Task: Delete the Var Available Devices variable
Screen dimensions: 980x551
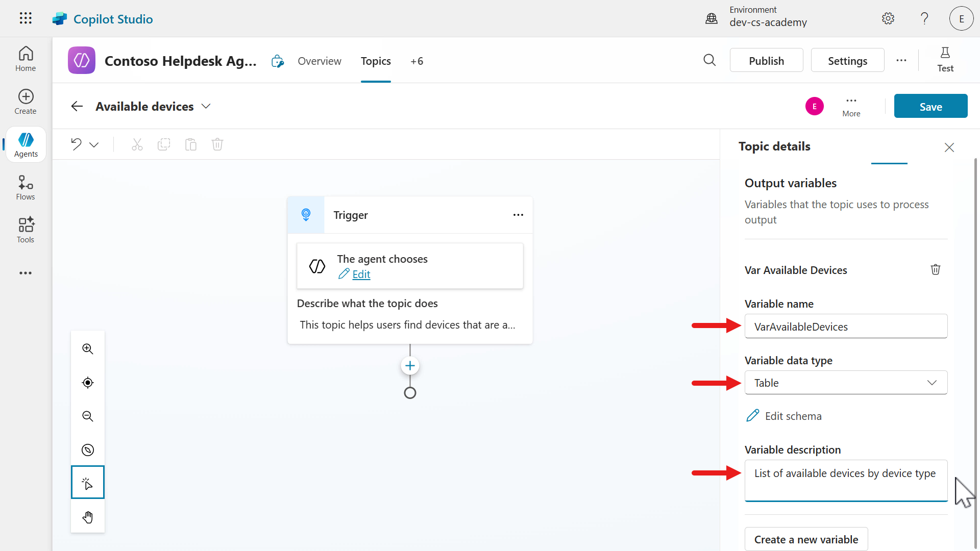Action: [x=935, y=269]
